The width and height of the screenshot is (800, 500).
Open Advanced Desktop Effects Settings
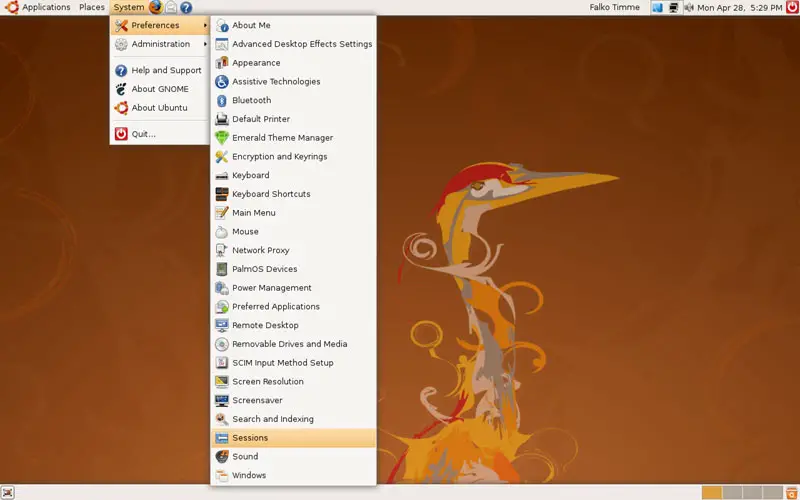tap(293, 44)
